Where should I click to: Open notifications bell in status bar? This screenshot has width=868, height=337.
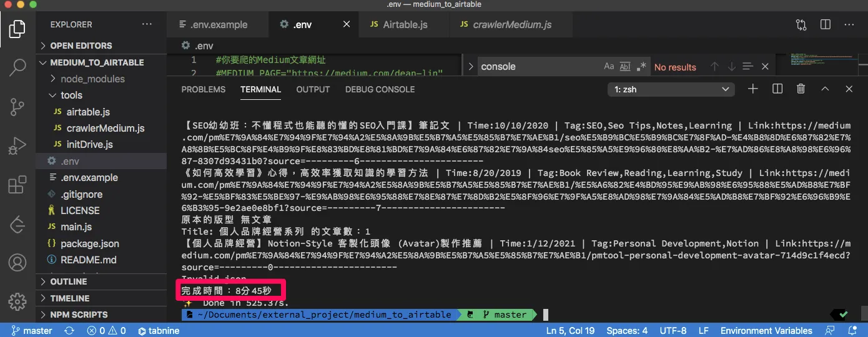click(x=853, y=331)
